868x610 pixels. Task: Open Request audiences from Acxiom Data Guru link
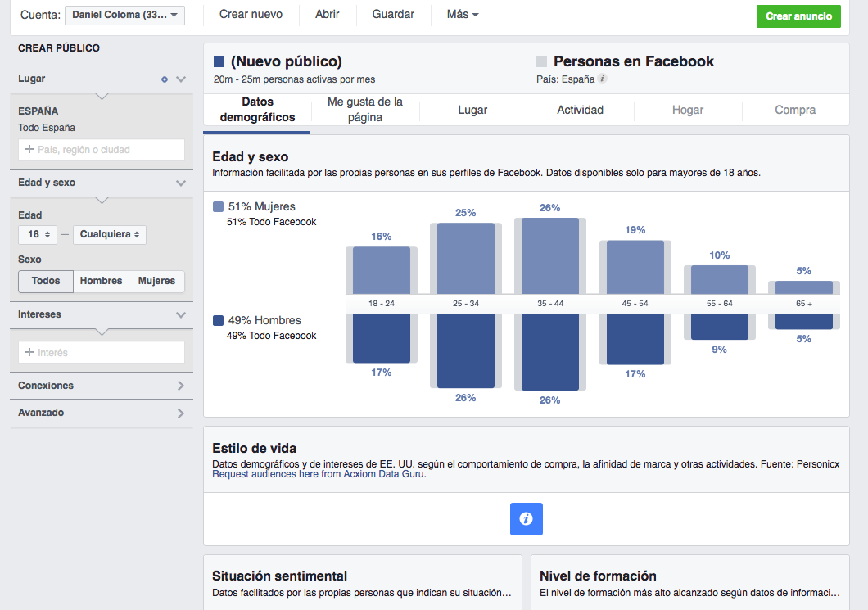(x=319, y=474)
